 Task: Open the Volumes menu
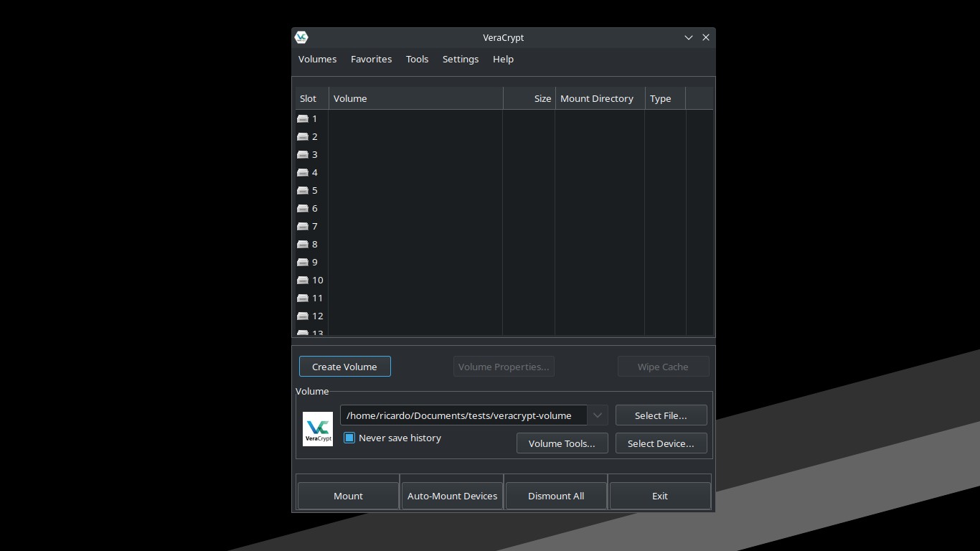click(x=317, y=60)
